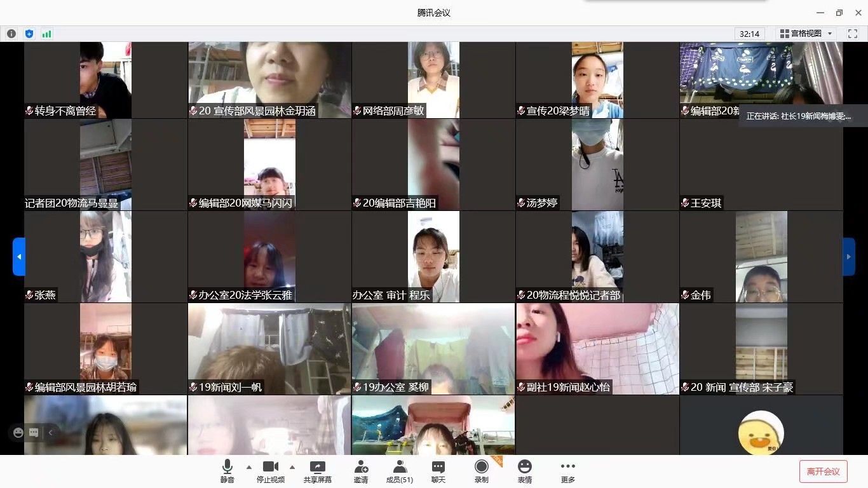Expand video options arrow beside 停止视频
The image size is (868, 488).
point(292,467)
